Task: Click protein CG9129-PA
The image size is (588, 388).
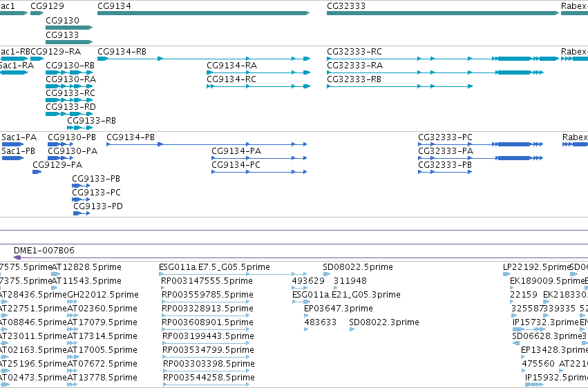Action: (x=57, y=165)
